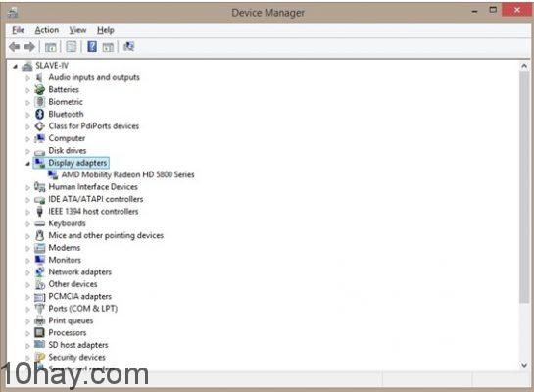Open the Help menu
534x392 pixels.
click(106, 30)
